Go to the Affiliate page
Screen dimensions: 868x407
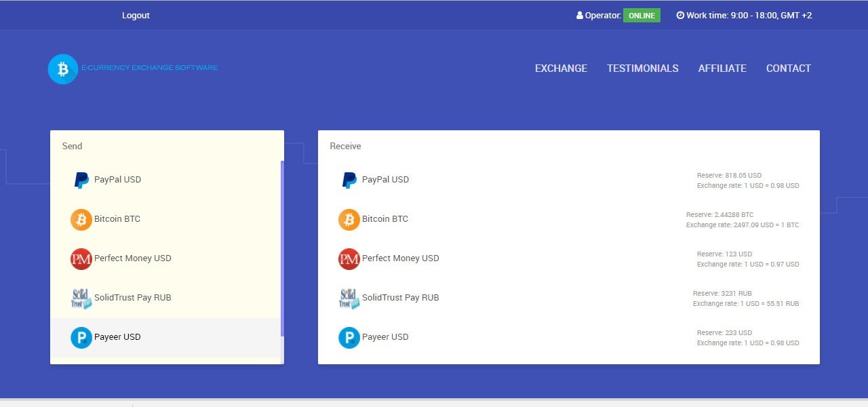tap(722, 69)
